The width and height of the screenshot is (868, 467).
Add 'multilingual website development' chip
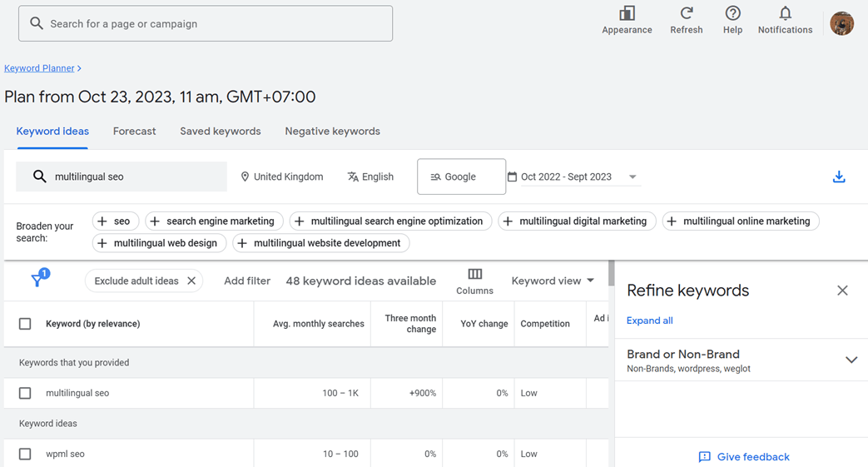coord(321,243)
